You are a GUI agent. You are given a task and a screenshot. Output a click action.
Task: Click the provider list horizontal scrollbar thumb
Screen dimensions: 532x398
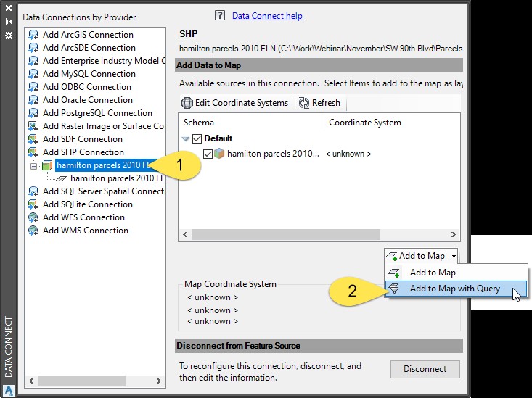(x=81, y=381)
